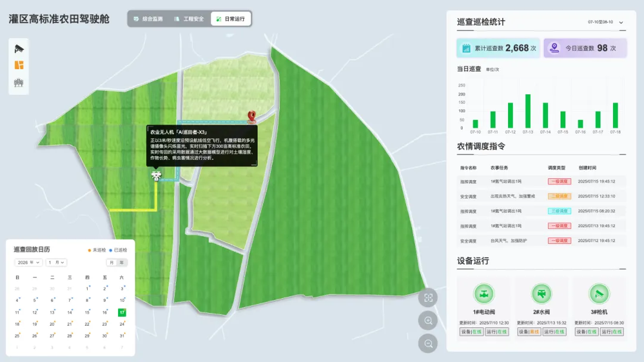Image resolution: width=644 pixels, height=362 pixels.
Task: Click the 累计巡查数 2,668 card
Action: (498, 48)
